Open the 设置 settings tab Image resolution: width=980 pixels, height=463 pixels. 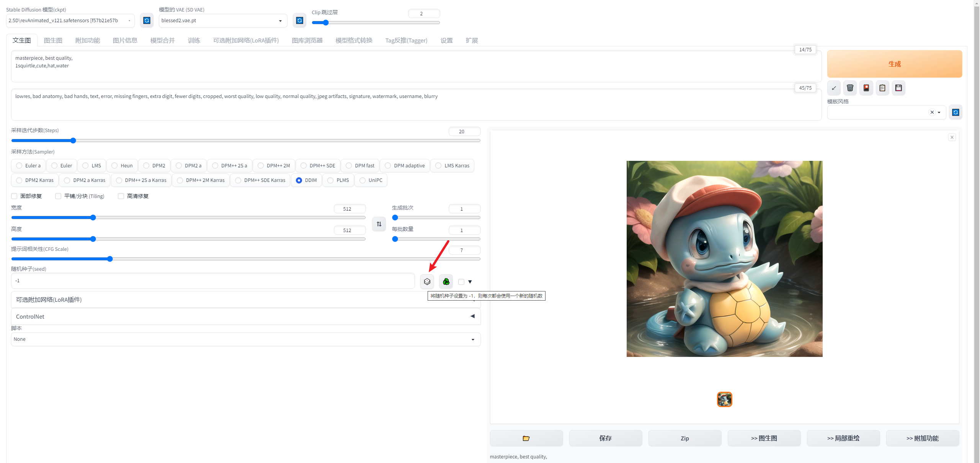click(447, 40)
